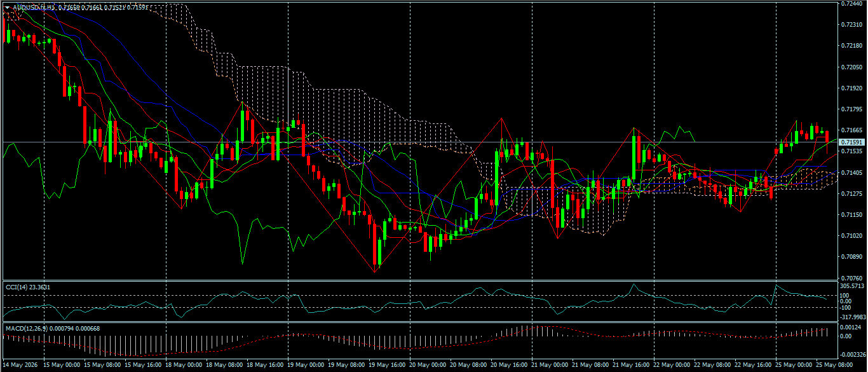Screen dimensions: 868x372
Task: Click the AUDUSD.f,H1 symbol label
Action: (x=34, y=7)
